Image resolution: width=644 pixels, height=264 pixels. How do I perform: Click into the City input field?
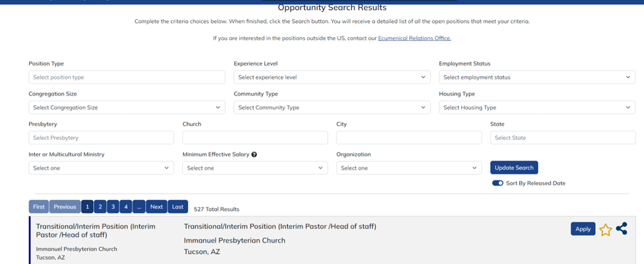pyautogui.click(x=409, y=138)
